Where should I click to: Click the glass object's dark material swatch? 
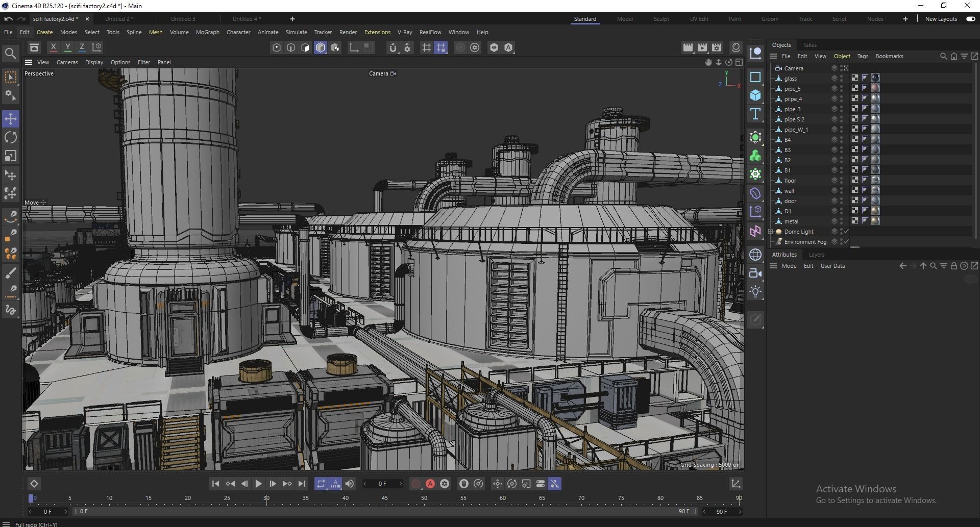[875, 78]
